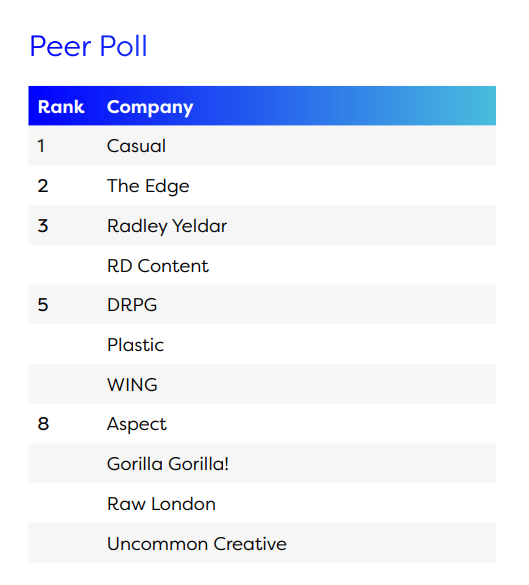
Task: Click the WING company row
Action: [x=262, y=384]
